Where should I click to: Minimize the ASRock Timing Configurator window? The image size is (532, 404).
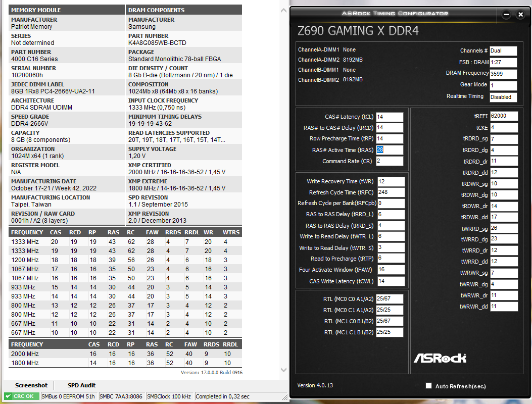506,15
